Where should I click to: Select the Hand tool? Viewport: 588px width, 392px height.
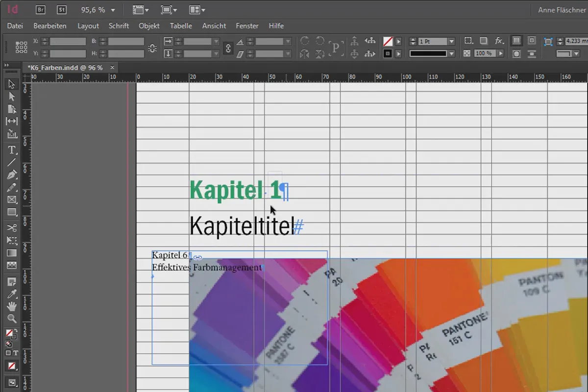[12, 306]
